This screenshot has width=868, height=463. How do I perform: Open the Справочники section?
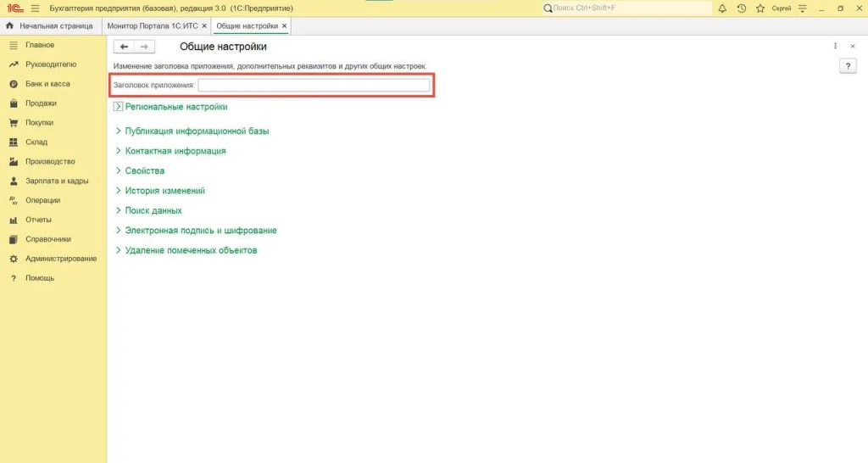pos(48,239)
